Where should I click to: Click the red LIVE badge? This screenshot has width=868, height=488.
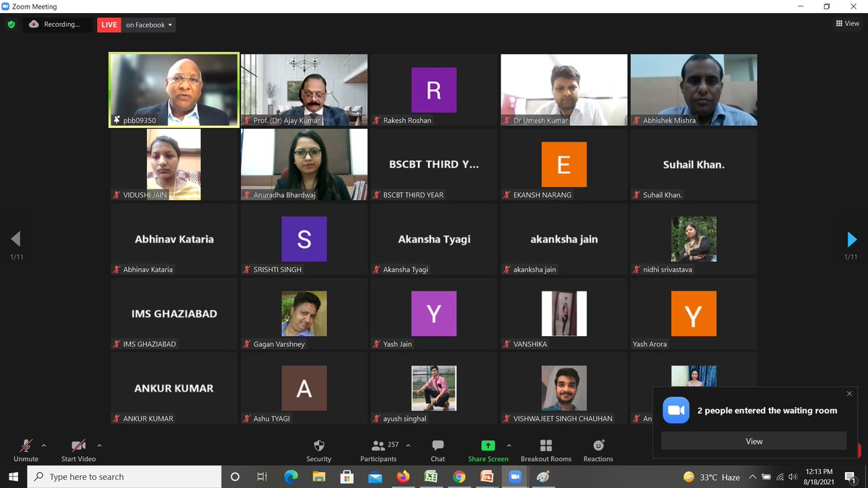109,25
